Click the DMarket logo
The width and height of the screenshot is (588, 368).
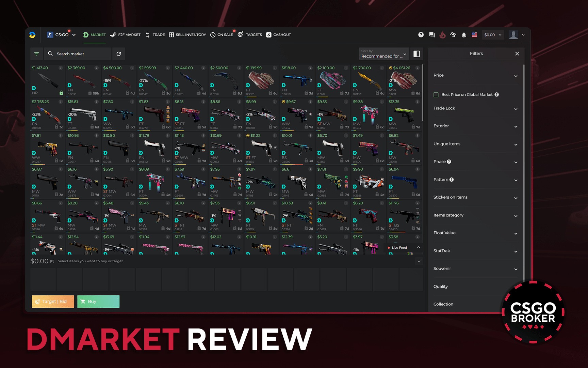click(32, 34)
